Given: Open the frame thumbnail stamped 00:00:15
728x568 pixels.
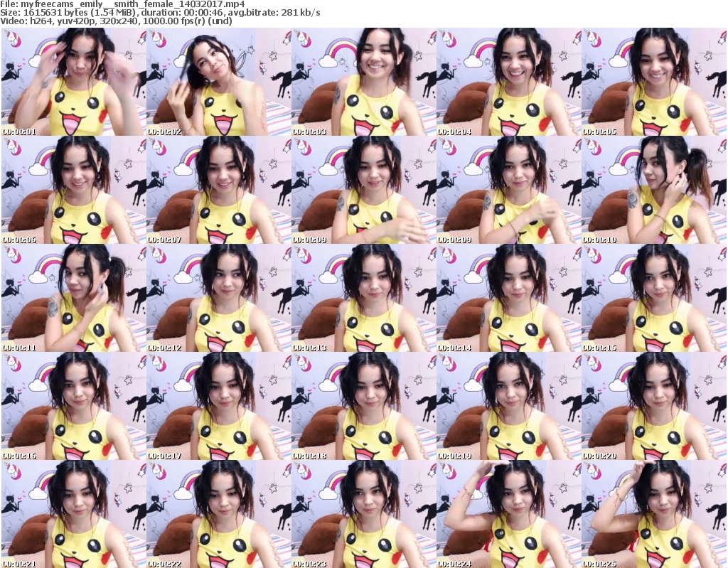Looking at the screenshot, I should click(654, 298).
